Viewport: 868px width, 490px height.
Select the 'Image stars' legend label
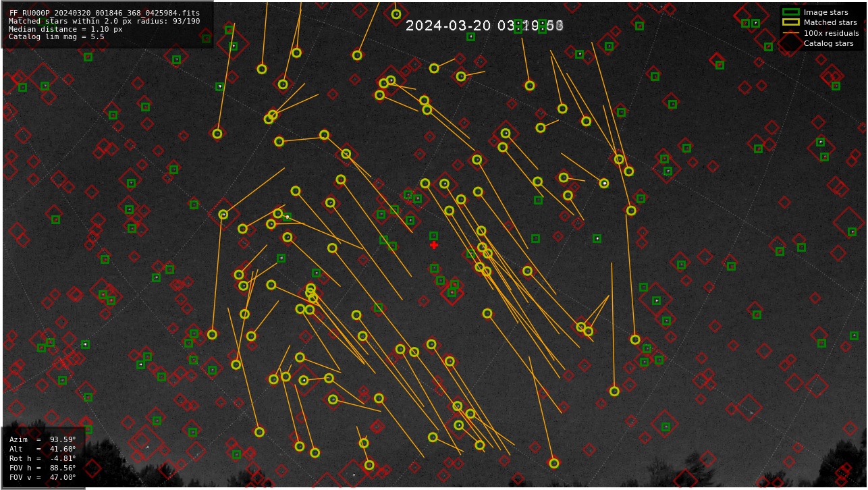825,12
